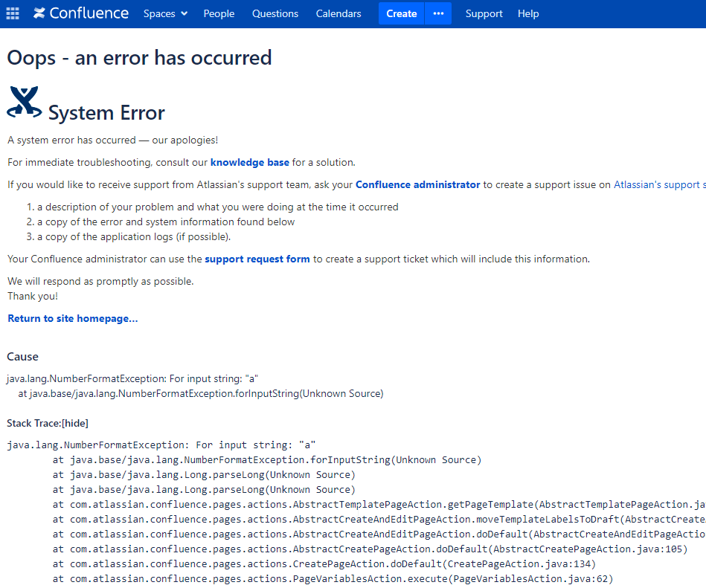Image resolution: width=706 pixels, height=588 pixels.
Task: Select the trace line 'CreatePageAction.java:134'
Action: pyautogui.click(x=324, y=564)
